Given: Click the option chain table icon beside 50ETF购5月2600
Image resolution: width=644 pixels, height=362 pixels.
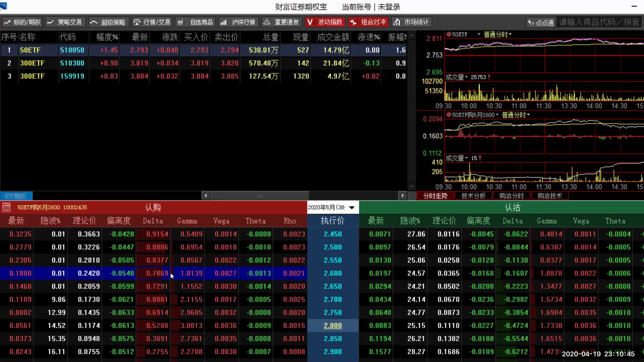Looking at the screenshot, I should tap(6, 207).
